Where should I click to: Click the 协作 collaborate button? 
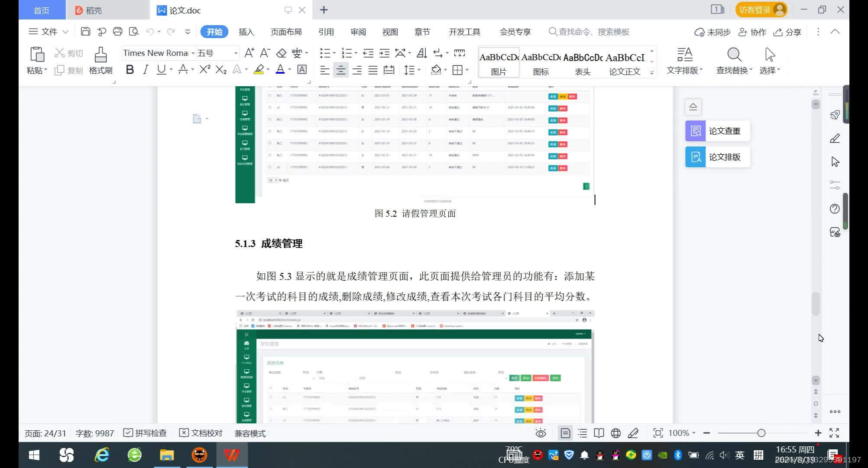[752, 32]
